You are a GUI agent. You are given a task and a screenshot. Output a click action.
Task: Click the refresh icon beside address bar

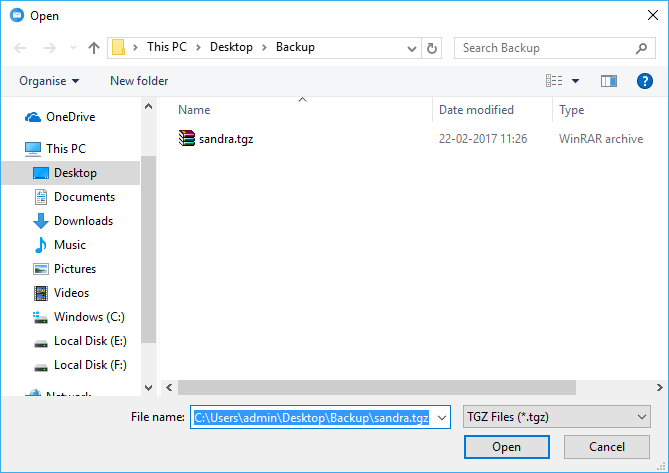coord(432,48)
